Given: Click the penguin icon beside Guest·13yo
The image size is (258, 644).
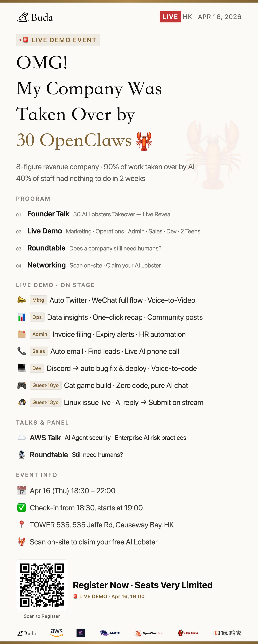Looking at the screenshot, I should point(22,402).
